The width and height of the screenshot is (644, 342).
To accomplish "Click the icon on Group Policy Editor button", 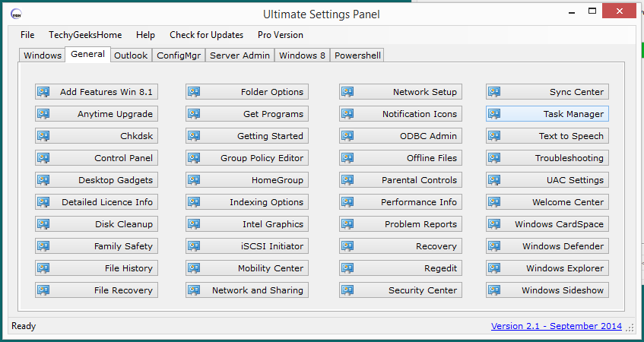I will pos(195,158).
